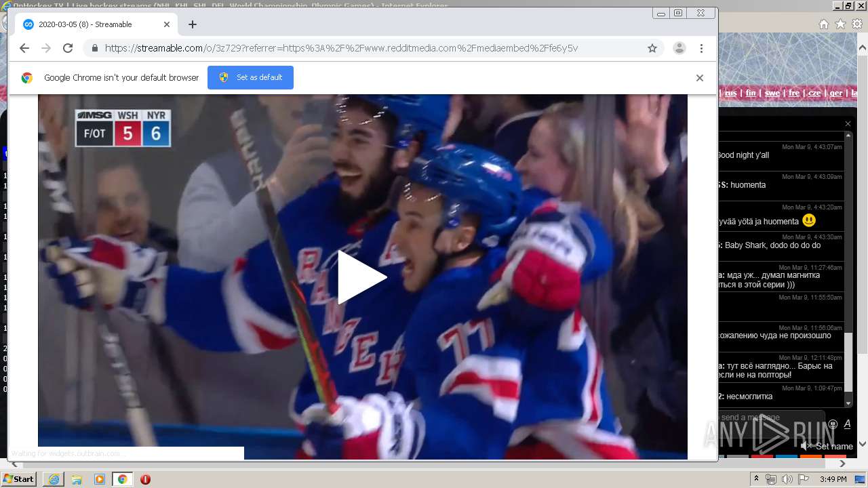Close the chat panel with the X

(848, 123)
